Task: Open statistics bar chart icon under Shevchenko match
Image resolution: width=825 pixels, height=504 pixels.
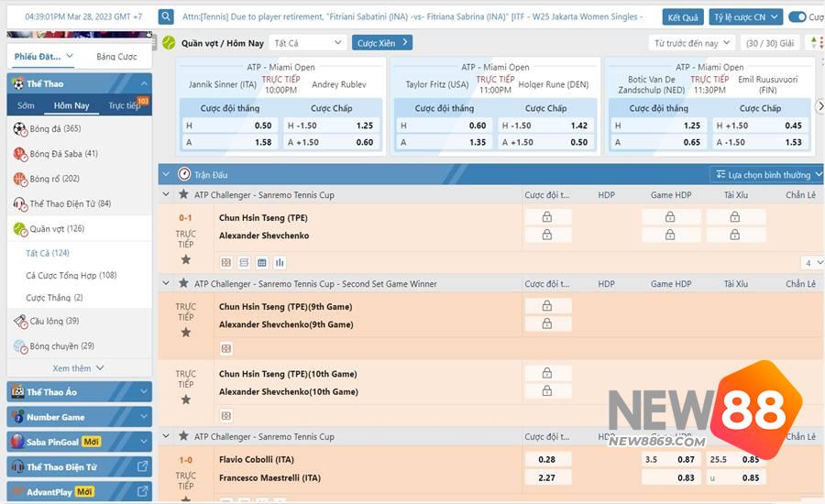Action: pos(280,262)
